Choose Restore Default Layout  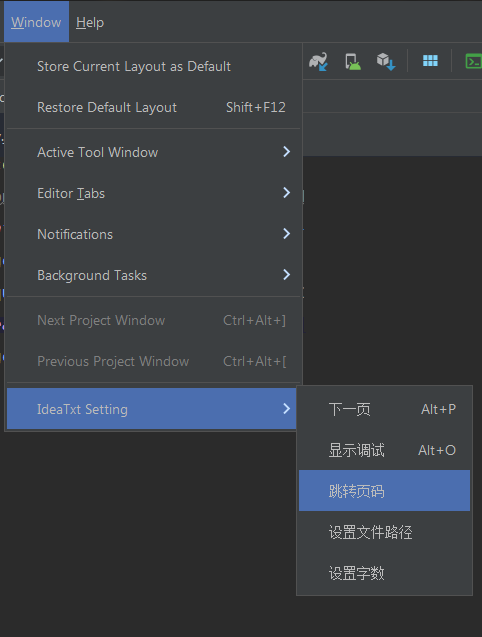coord(154,107)
